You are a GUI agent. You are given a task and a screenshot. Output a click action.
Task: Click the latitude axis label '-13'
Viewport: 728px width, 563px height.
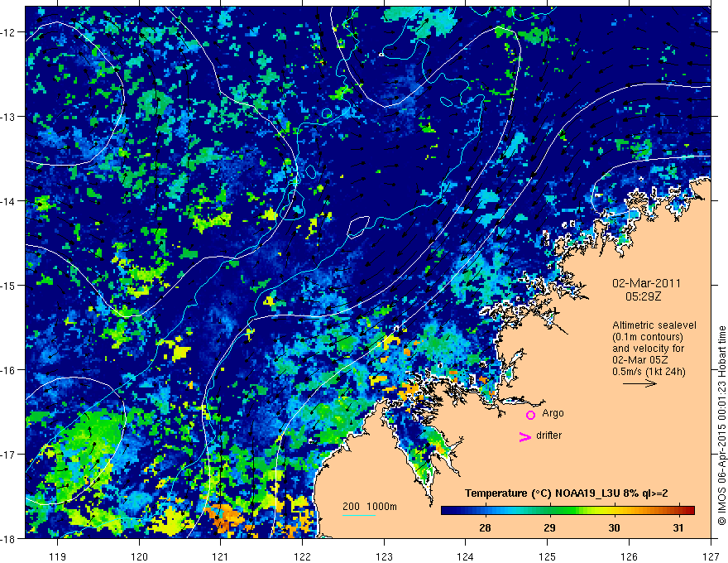[x=8, y=117]
